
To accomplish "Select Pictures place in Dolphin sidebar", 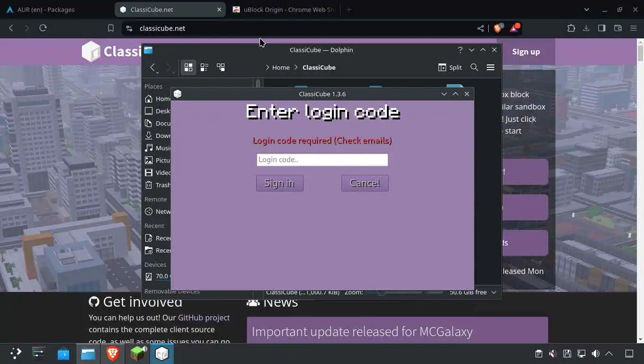I will [x=158, y=160].
